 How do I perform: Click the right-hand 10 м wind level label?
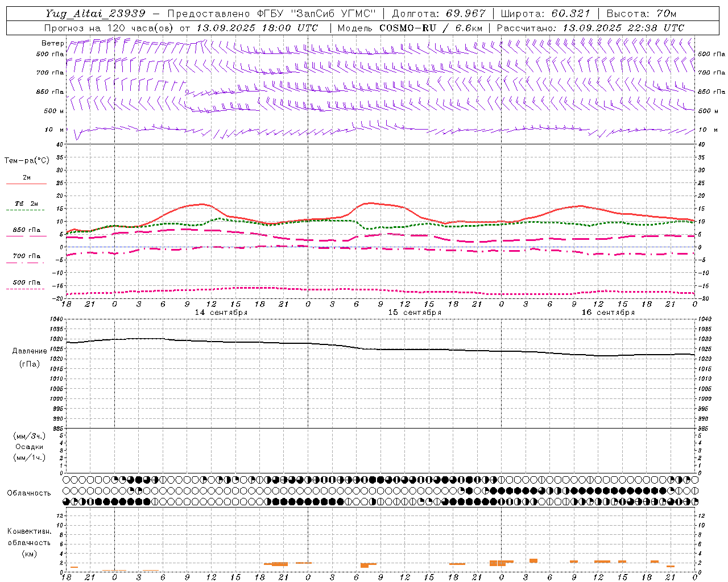coord(708,130)
